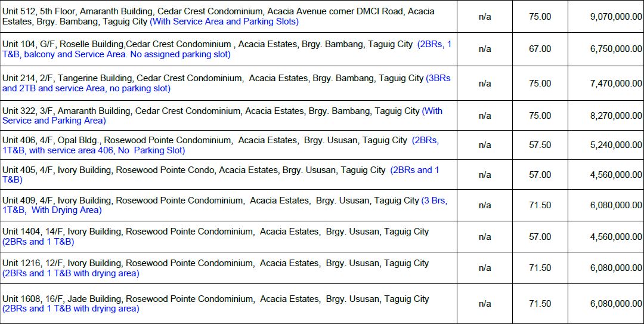Screen dimensions: 644x324
Task: Select the 57.50 floor area cell
Action: click(540, 145)
